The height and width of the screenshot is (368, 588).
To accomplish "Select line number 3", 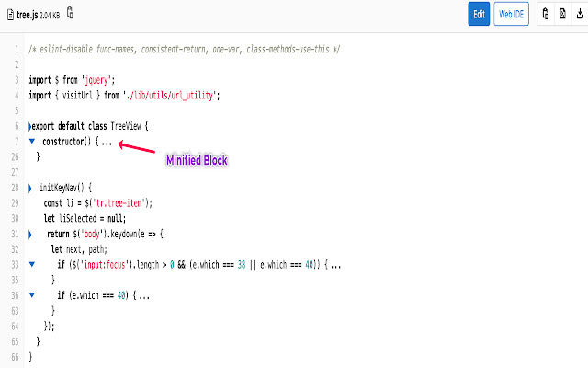I will coord(17,80).
